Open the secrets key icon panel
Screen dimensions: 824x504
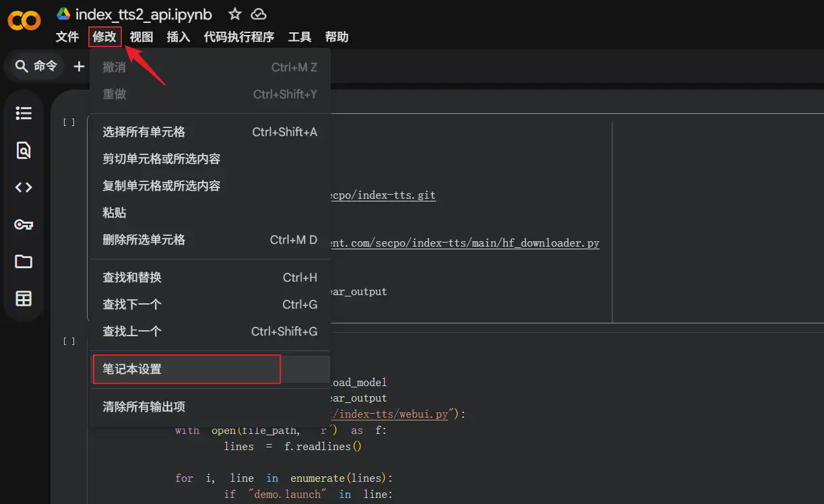pyautogui.click(x=24, y=224)
